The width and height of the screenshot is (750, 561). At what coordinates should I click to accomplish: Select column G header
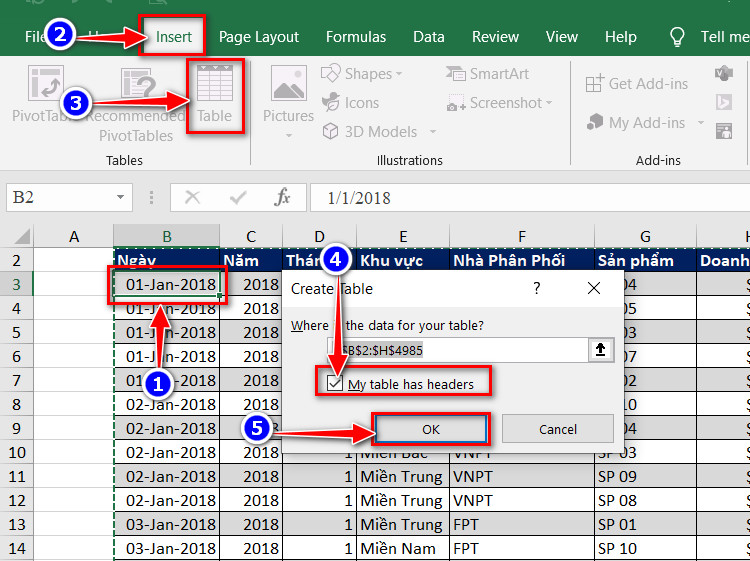pyautogui.click(x=645, y=236)
